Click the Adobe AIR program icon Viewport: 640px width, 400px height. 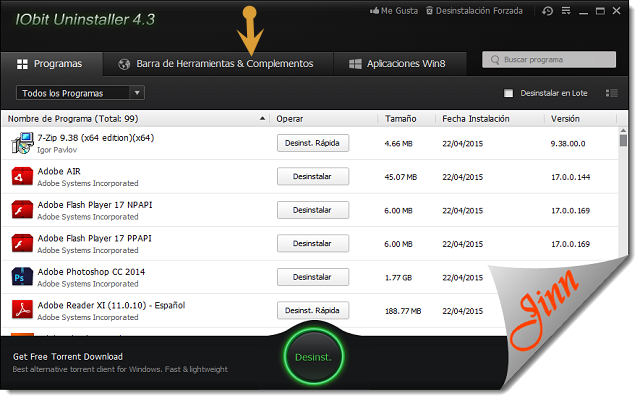tap(22, 176)
